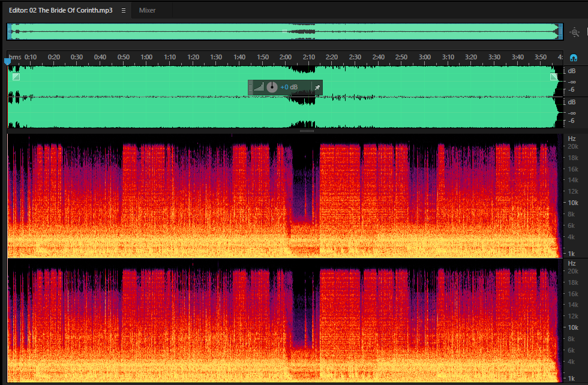Click the lower channel dB scale label
The image size is (588, 385).
click(571, 102)
